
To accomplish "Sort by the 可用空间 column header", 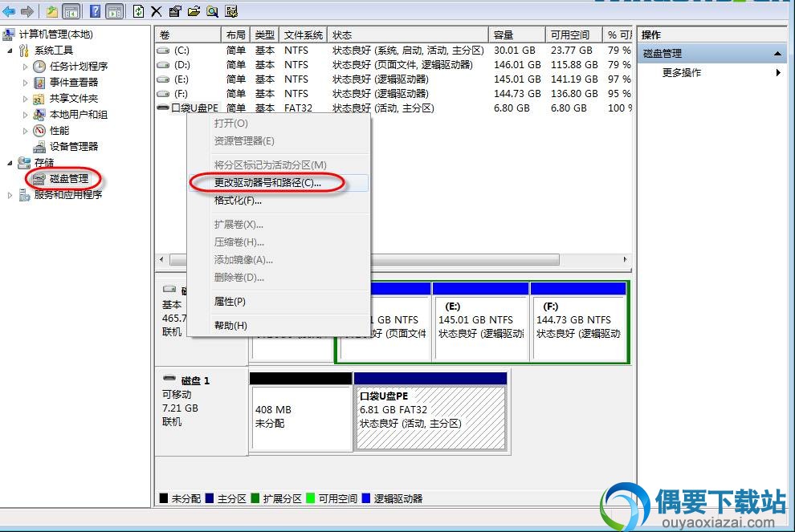I will coord(573,35).
